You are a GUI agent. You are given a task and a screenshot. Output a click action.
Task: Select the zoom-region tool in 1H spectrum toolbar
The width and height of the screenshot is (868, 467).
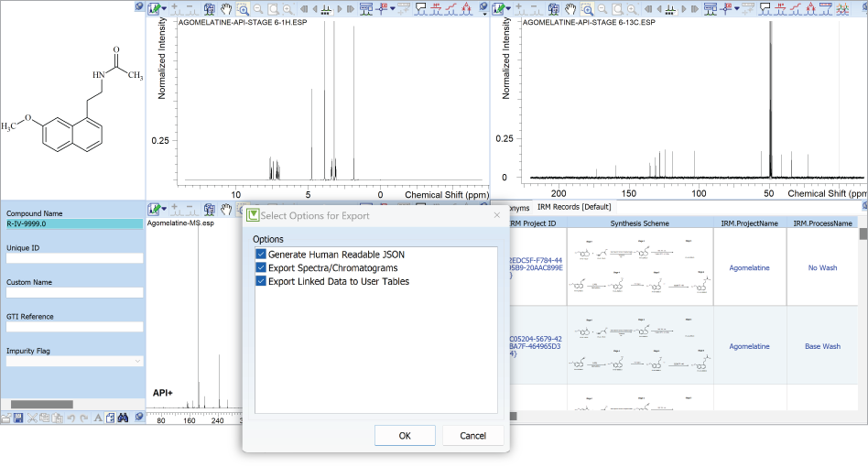(x=243, y=9)
